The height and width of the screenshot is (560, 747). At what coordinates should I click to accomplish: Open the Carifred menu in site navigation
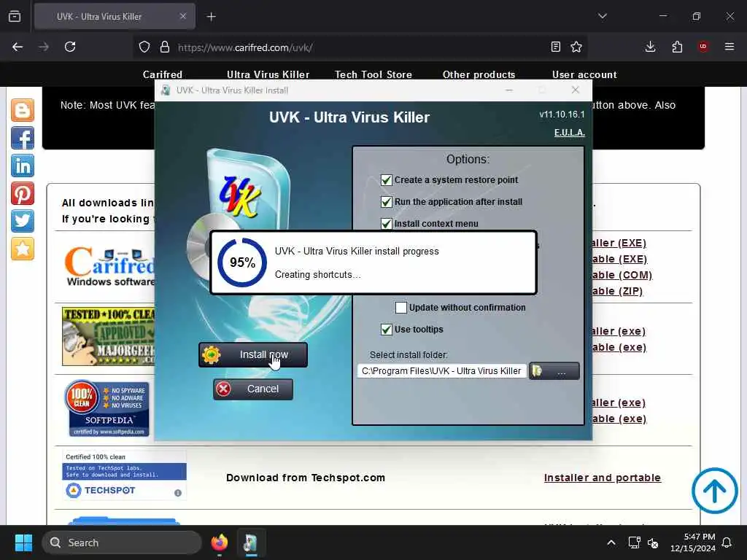[163, 75]
